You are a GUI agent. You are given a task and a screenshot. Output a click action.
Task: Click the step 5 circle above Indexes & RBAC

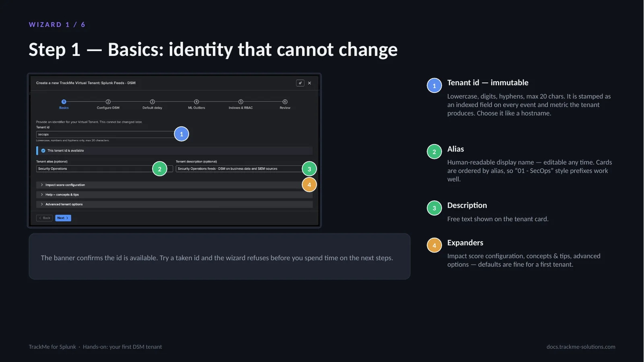(x=241, y=102)
